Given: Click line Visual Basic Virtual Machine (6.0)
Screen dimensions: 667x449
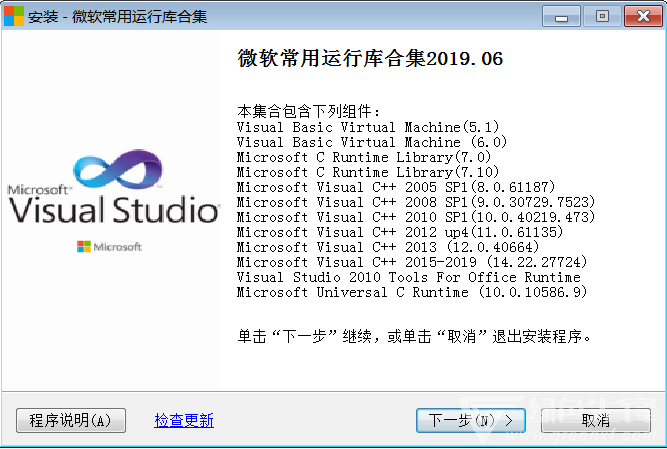Looking at the screenshot, I should [x=372, y=142].
